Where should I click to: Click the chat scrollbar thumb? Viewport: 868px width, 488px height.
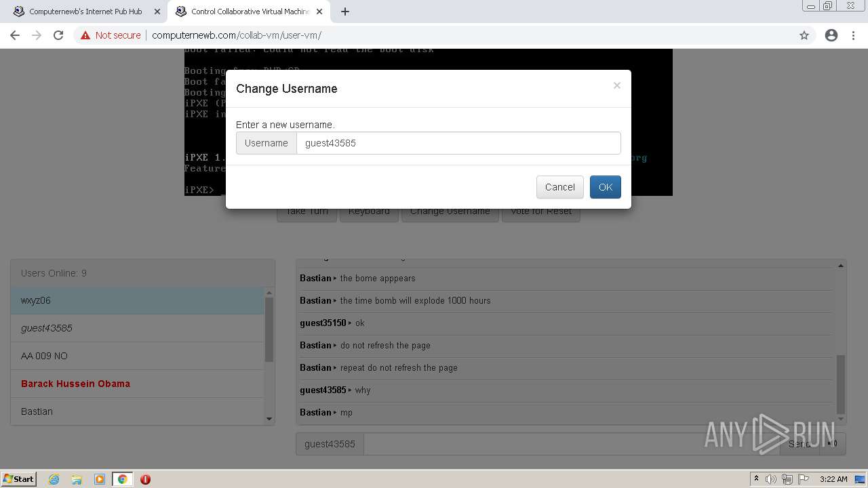point(841,384)
